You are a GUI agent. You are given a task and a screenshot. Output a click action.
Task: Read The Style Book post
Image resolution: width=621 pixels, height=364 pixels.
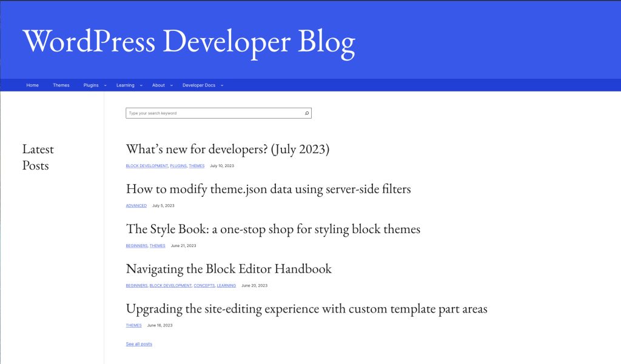point(274,229)
